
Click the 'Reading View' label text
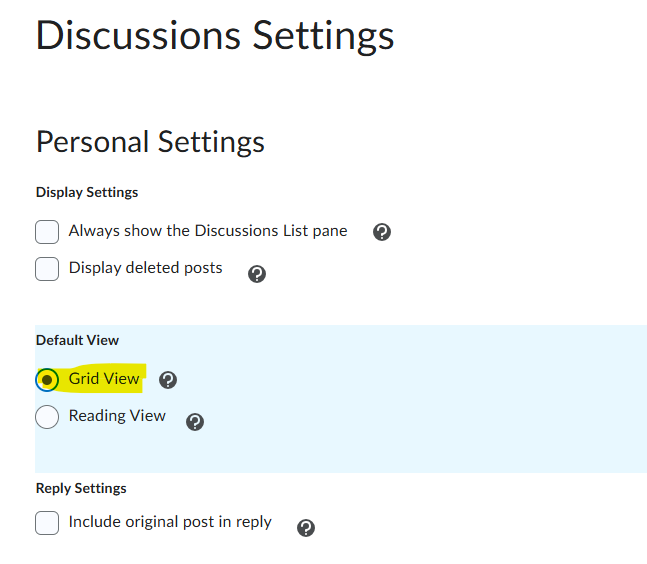coord(117,415)
